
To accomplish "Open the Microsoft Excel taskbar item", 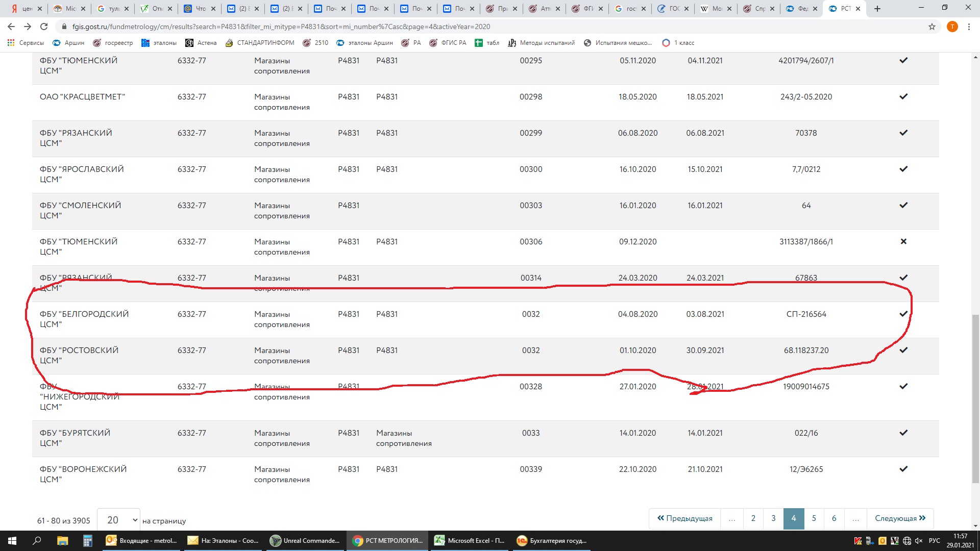I will point(470,540).
